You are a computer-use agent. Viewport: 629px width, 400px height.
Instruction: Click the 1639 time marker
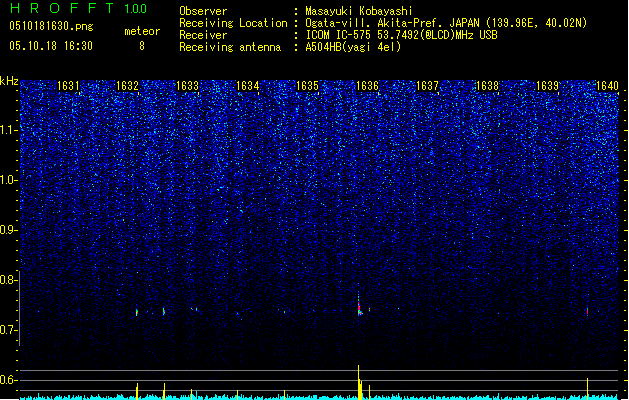(x=548, y=86)
